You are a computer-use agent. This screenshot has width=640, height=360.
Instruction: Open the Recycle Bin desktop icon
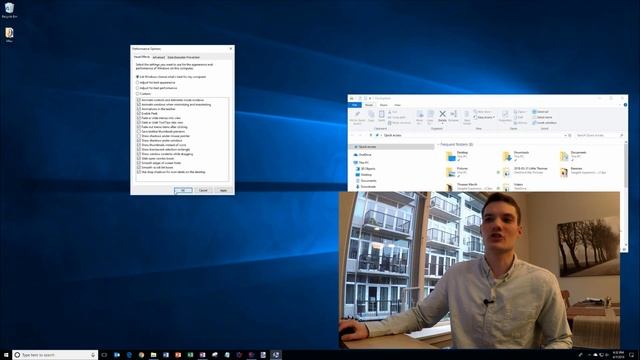pyautogui.click(x=9, y=11)
